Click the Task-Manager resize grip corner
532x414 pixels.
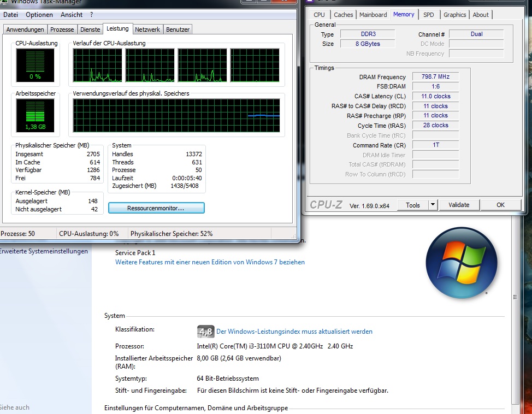294,236
